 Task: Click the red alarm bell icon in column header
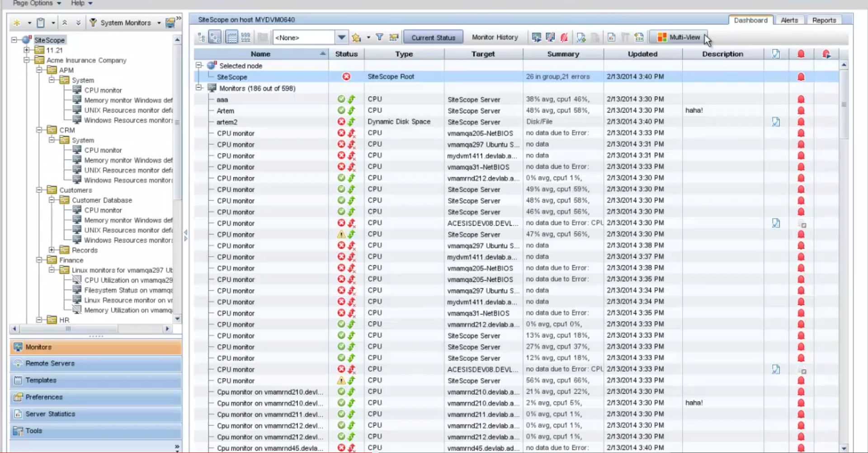[801, 54]
